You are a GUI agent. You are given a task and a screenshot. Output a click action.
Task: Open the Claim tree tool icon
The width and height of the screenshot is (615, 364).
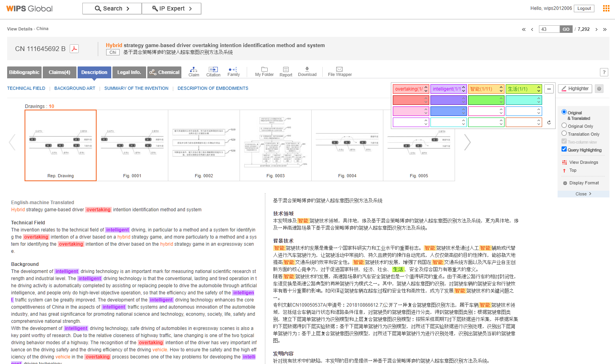[194, 72]
